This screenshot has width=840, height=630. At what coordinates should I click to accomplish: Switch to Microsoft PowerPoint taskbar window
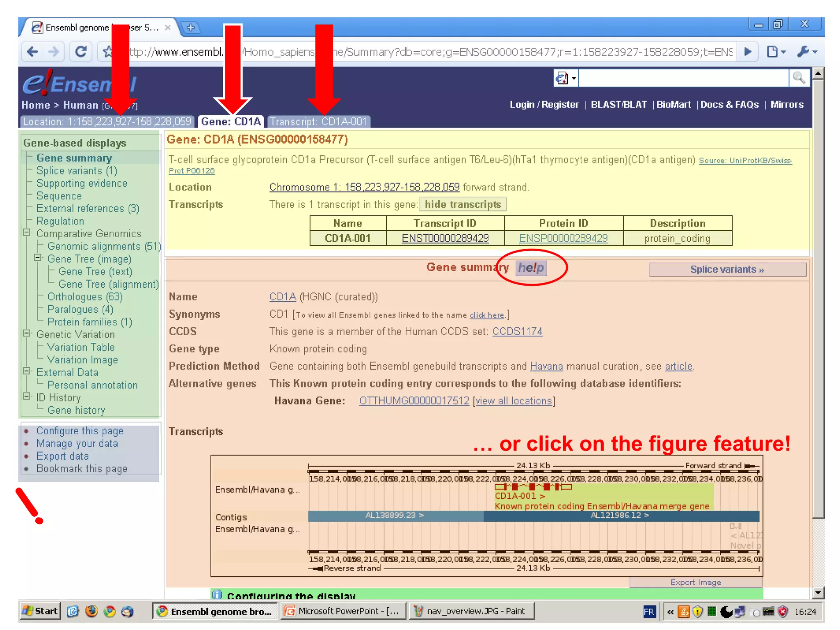click(343, 611)
